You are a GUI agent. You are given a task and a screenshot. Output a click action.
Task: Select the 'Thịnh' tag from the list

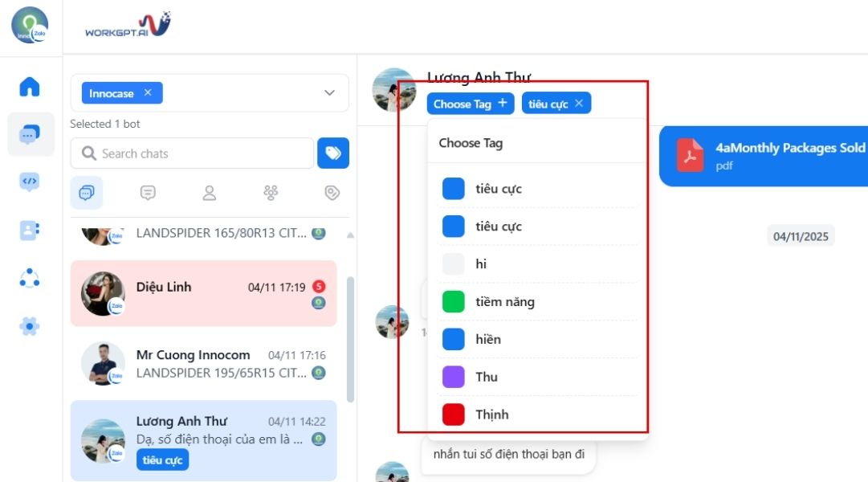(x=492, y=414)
